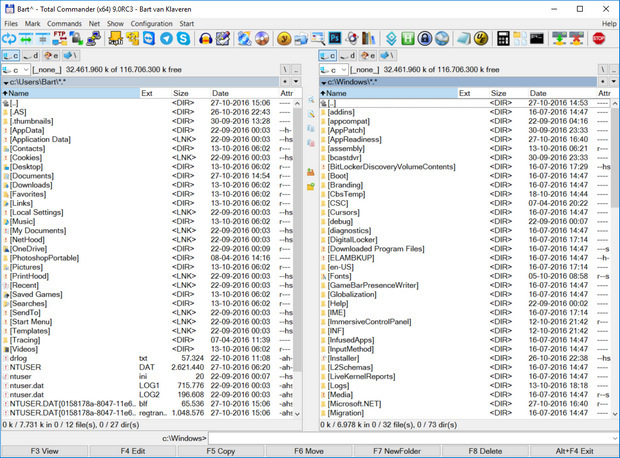
Task: Click the books library icon
Action: point(369,39)
